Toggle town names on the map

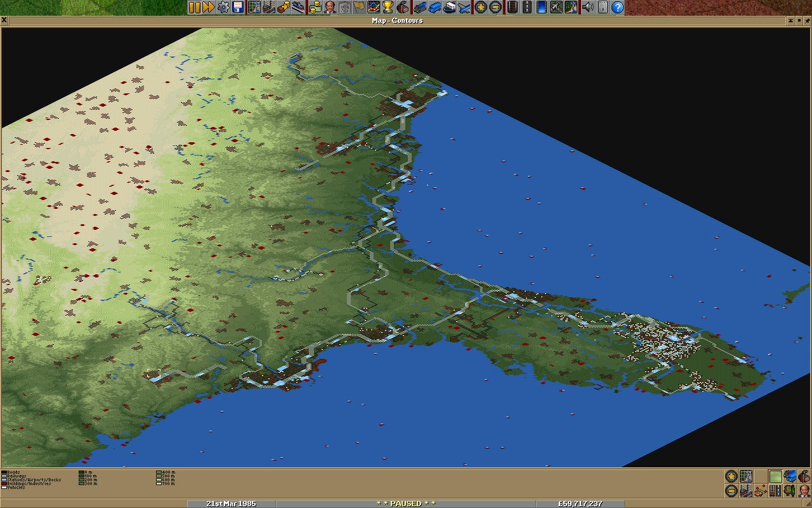(746, 491)
